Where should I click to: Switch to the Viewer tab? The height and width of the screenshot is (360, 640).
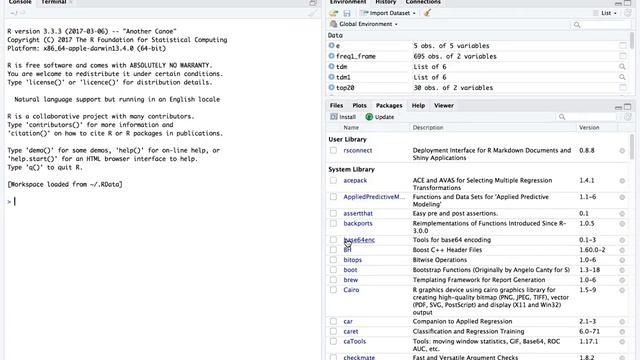(444, 105)
